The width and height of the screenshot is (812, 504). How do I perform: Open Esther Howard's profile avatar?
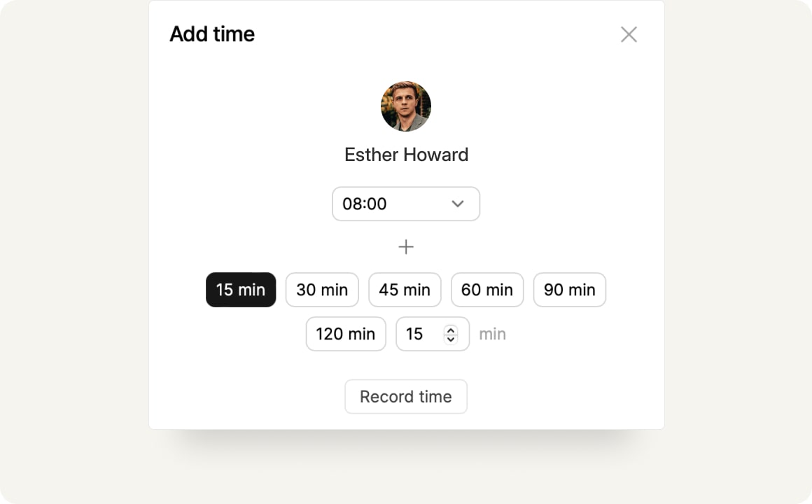pos(406,106)
